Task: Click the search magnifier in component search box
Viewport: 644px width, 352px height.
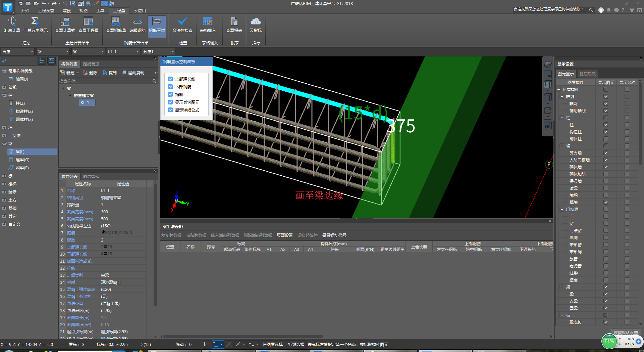Action: 154,81
